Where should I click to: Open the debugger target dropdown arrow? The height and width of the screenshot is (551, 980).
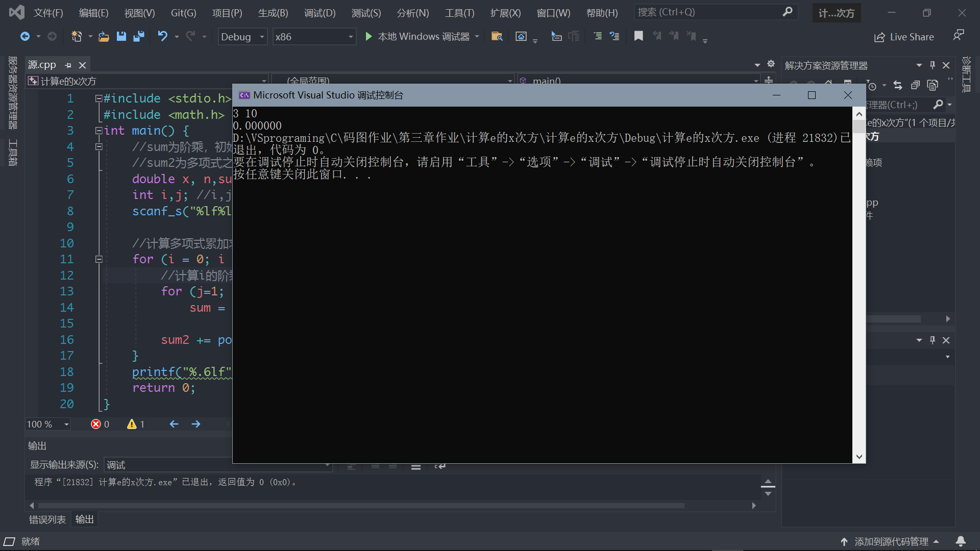point(477,36)
